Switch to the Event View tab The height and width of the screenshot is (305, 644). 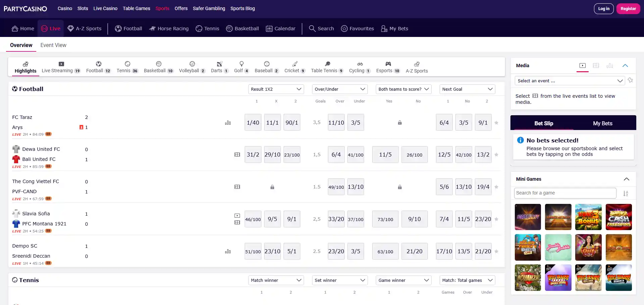coord(53,45)
